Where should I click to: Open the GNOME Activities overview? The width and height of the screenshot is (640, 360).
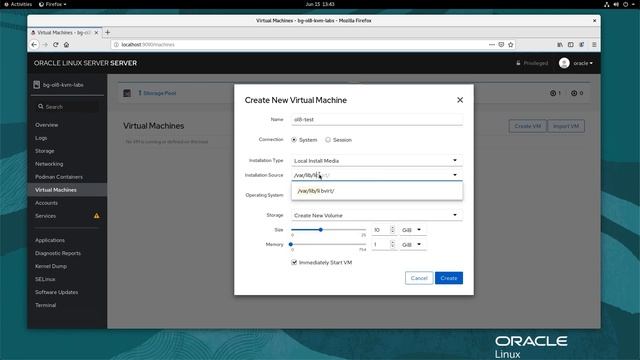pyautogui.click(x=18, y=4)
